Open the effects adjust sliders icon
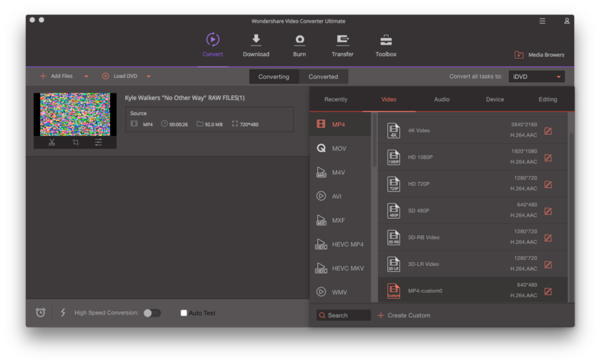The height and width of the screenshot is (364, 600). pyautogui.click(x=99, y=143)
